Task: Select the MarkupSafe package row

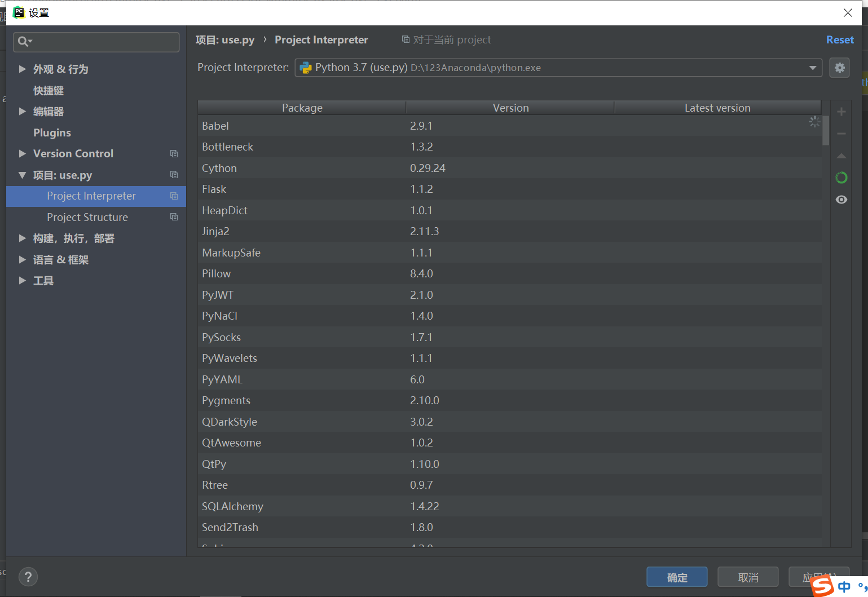Action: [x=510, y=253]
